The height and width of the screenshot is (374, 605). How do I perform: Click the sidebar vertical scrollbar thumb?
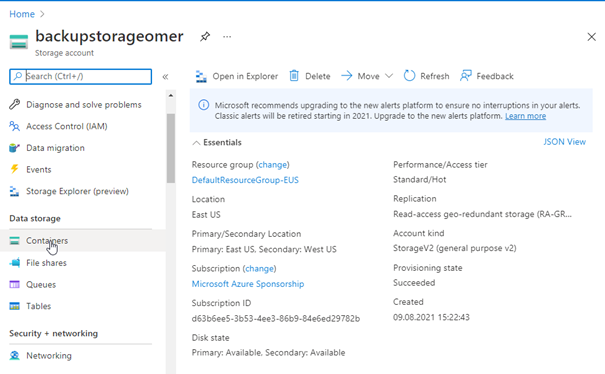[x=171, y=148]
